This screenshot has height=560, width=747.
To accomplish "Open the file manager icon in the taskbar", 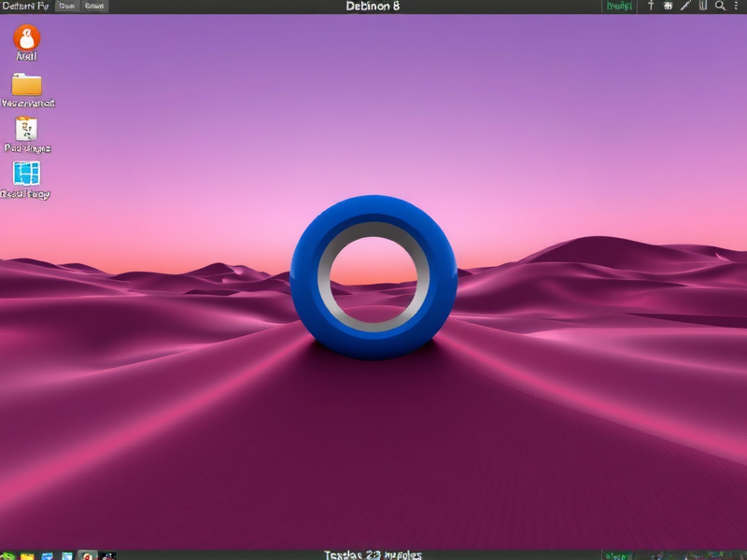I will (x=26, y=553).
